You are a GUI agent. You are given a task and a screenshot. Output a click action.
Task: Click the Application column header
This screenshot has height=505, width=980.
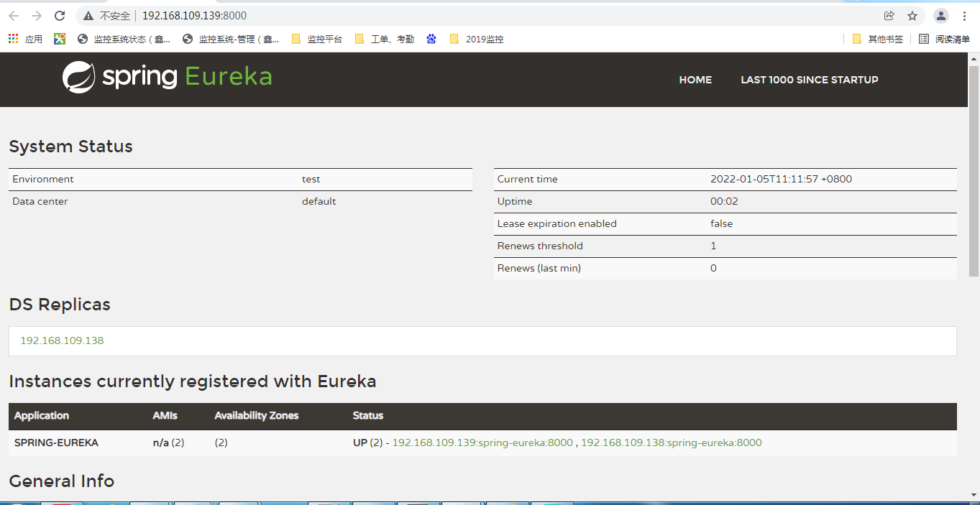42,415
